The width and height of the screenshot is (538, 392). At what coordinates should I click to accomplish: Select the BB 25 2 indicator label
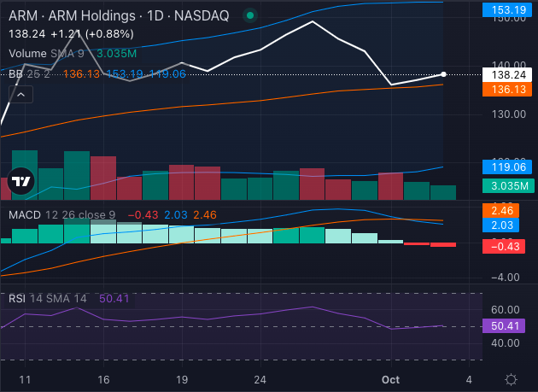tap(29, 73)
